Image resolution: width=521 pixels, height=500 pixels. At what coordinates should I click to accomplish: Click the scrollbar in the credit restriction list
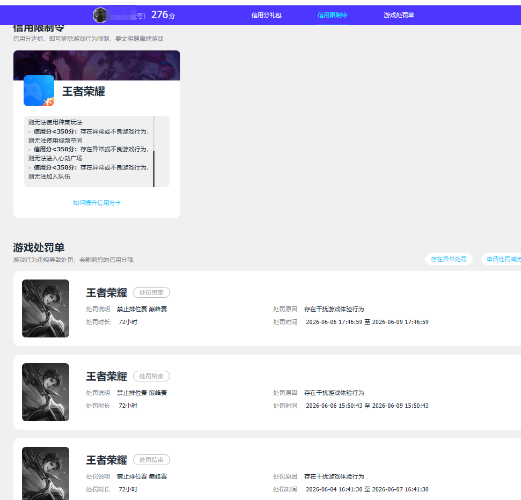pyautogui.click(x=154, y=169)
